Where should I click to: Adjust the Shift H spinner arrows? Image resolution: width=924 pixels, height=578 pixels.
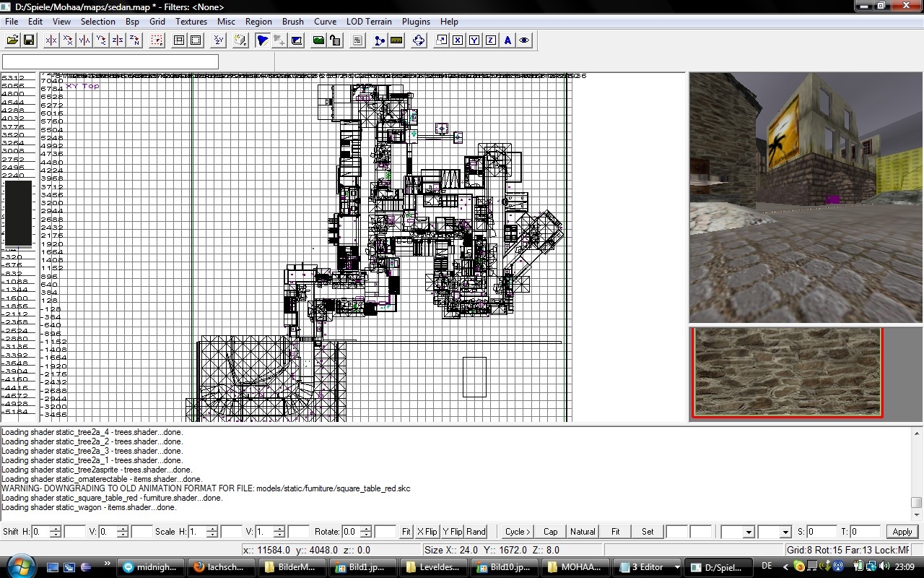56,532
